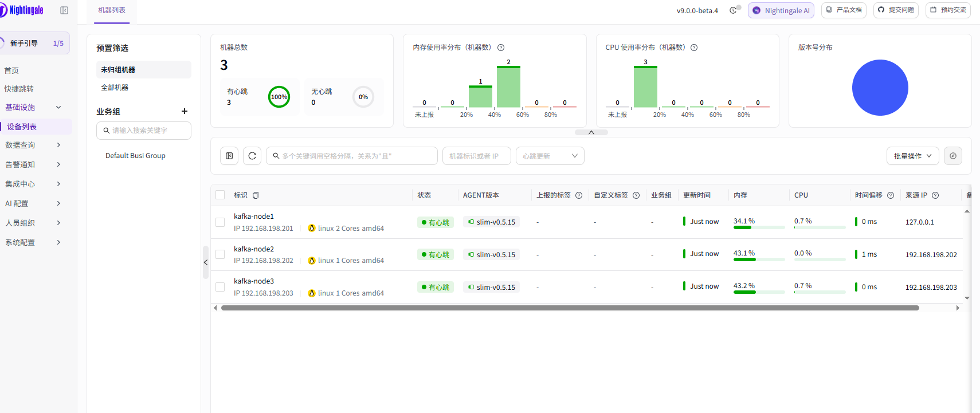Expand the 数据查询 sidebar menu
Image resolution: width=980 pixels, height=413 pixels.
pos(33,145)
